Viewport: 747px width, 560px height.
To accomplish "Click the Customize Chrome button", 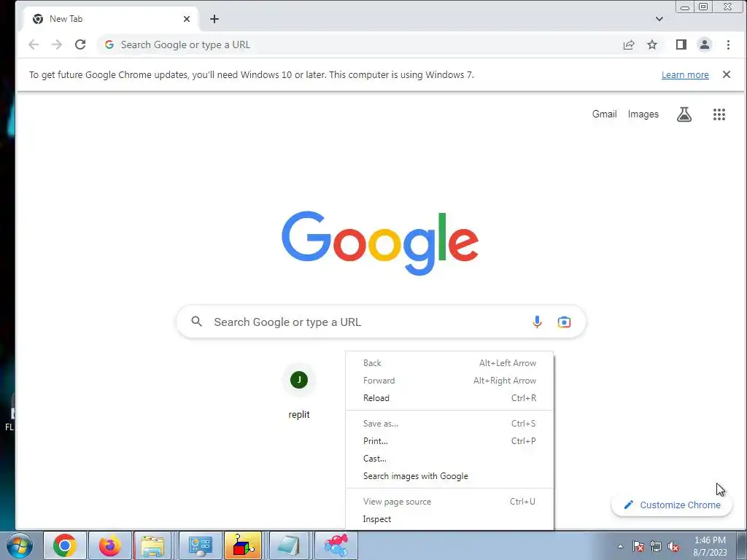I will tap(672, 505).
